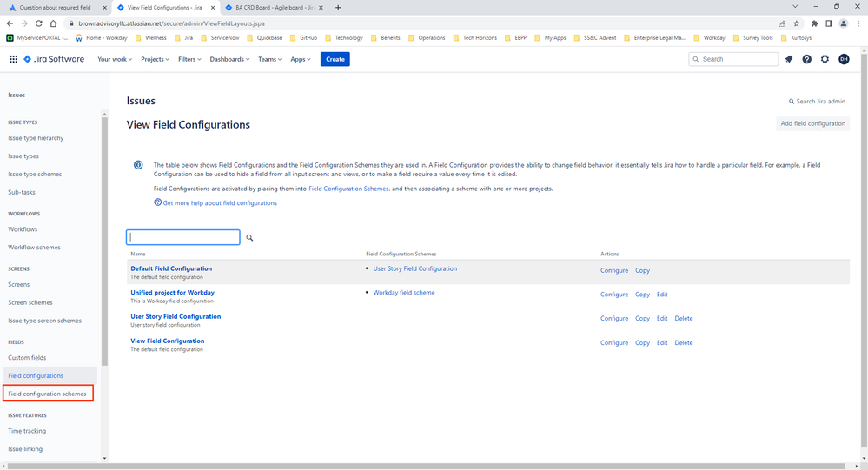Open the browser extensions puzzle icon
The image size is (868, 470).
[814, 23]
